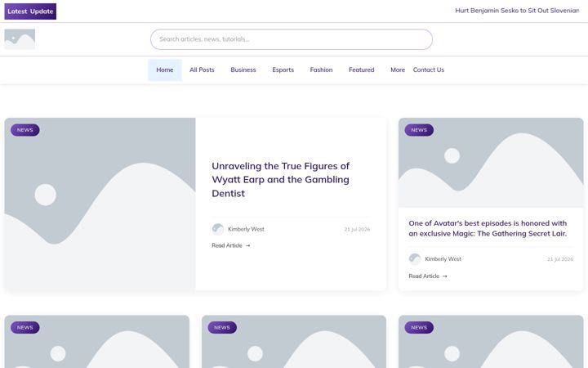Open the All Posts menu item
Viewport: 588px width, 368px height.
tap(202, 70)
